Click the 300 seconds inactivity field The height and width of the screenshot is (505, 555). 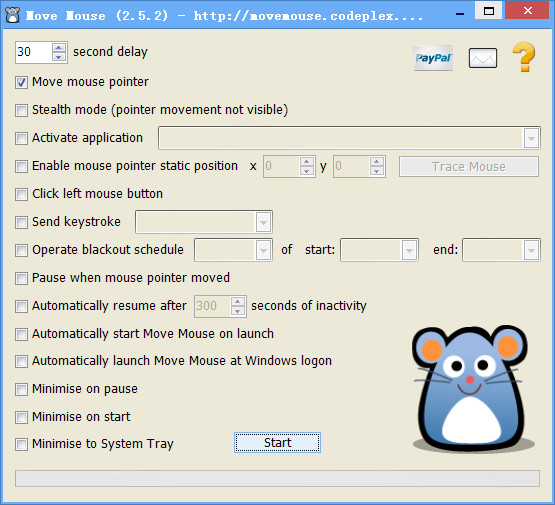[213, 306]
